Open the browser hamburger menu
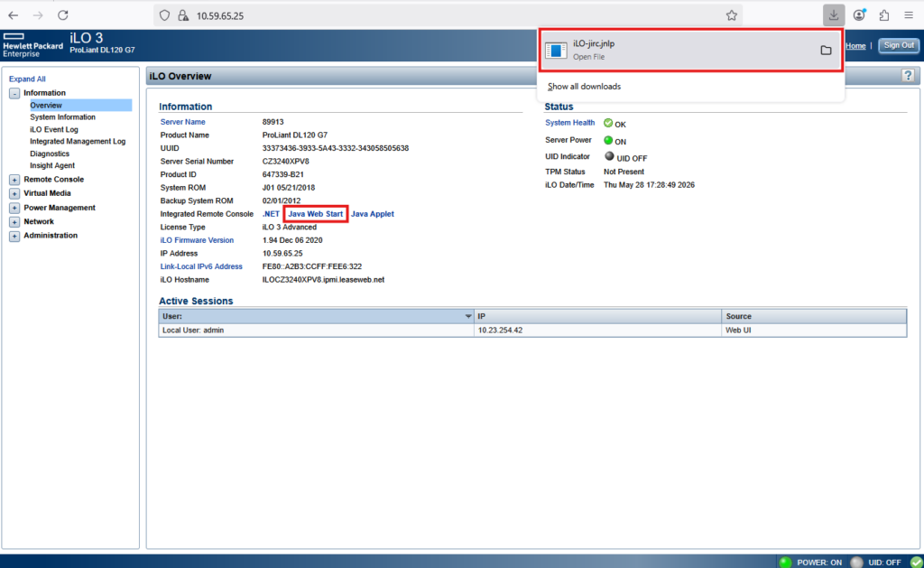The width and height of the screenshot is (924, 568). coord(909,15)
